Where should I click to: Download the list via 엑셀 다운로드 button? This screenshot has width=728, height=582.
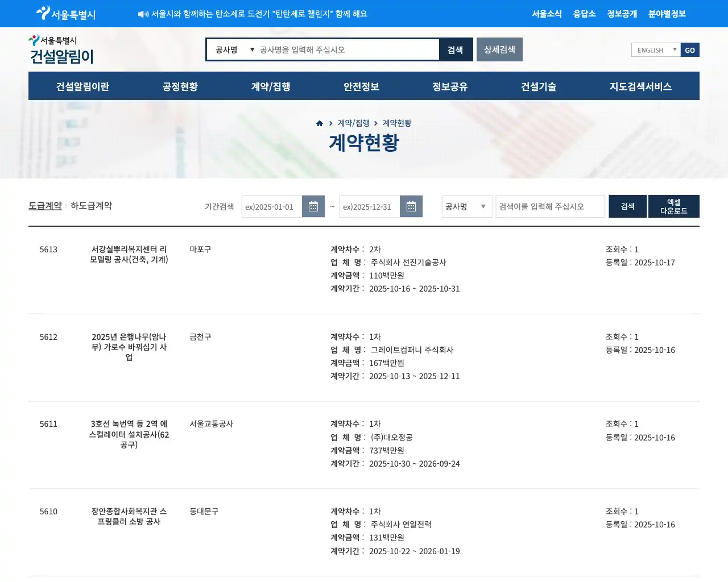(x=673, y=206)
